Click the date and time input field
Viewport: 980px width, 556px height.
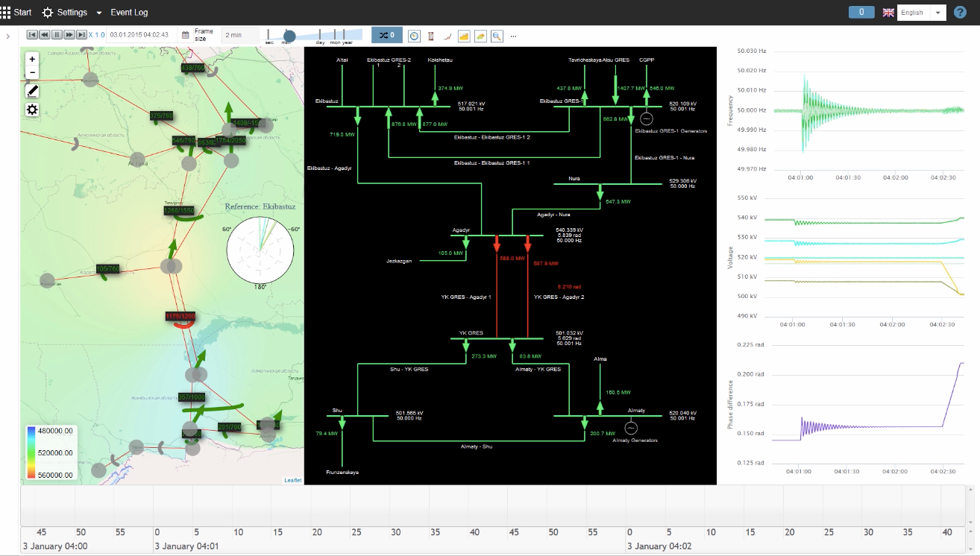[x=142, y=35]
